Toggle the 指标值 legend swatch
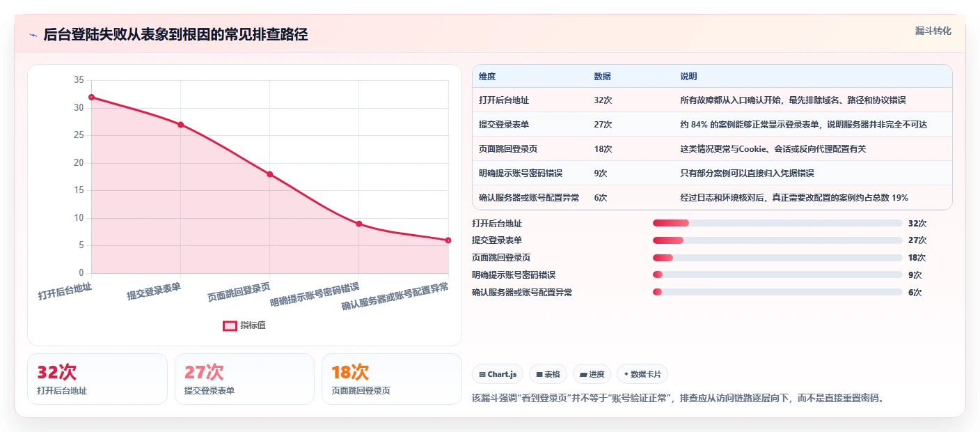Image resolution: width=980 pixels, height=432 pixels. (x=230, y=325)
